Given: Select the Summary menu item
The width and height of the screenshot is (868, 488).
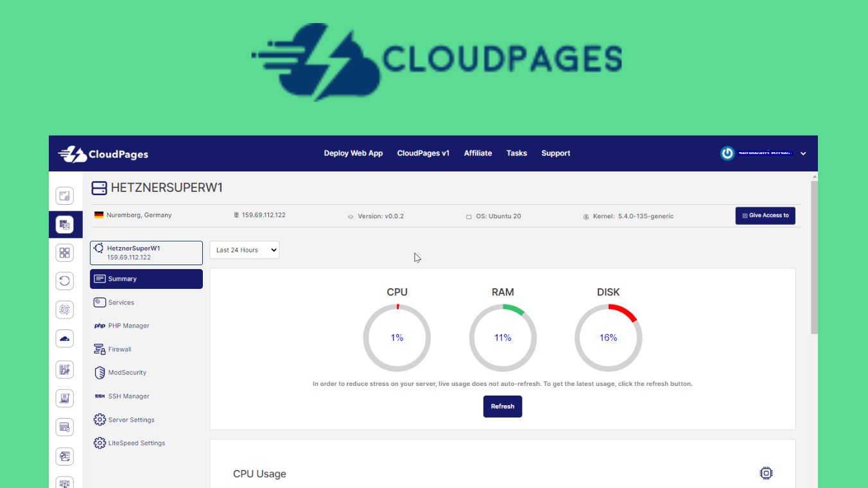Looking at the screenshot, I should 146,279.
